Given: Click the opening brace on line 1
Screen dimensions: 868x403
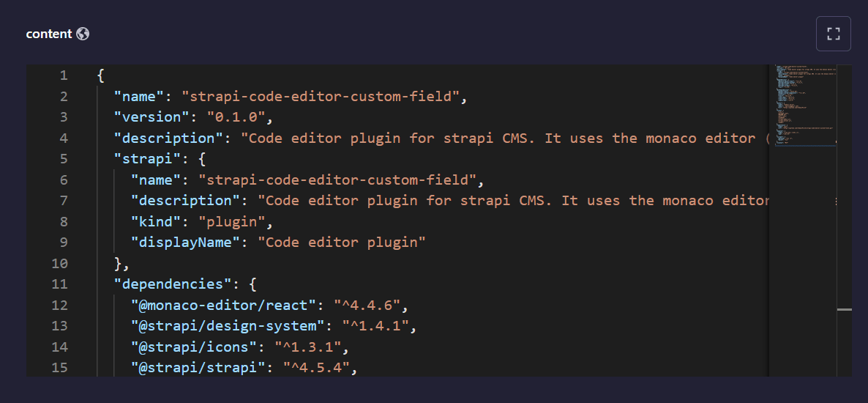Looking at the screenshot, I should tap(101, 75).
